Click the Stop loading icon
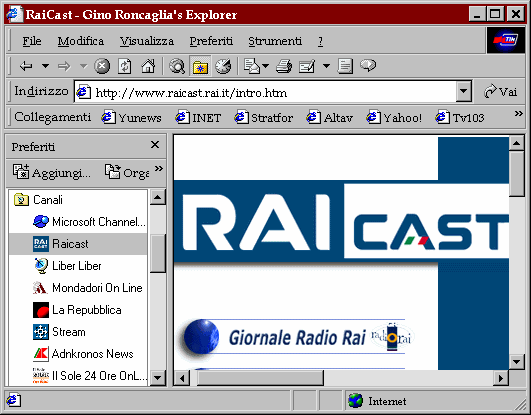Screen dimensions: 531x415 tap(102, 66)
